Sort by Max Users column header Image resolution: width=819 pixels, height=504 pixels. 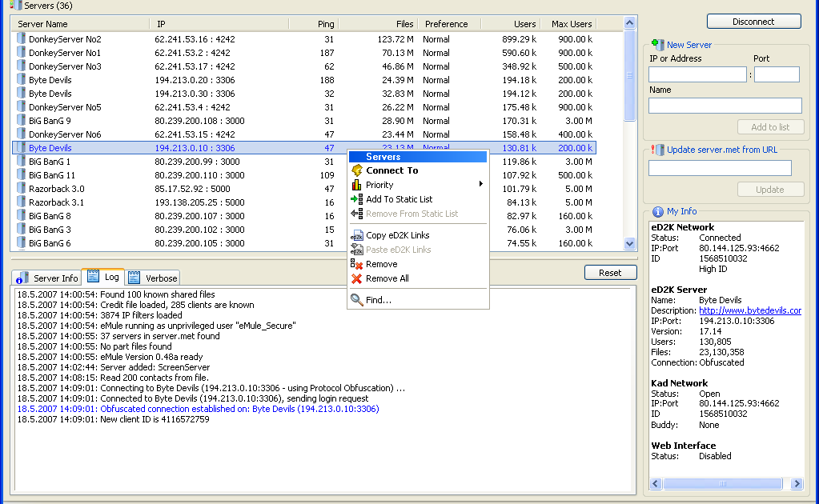pos(568,24)
